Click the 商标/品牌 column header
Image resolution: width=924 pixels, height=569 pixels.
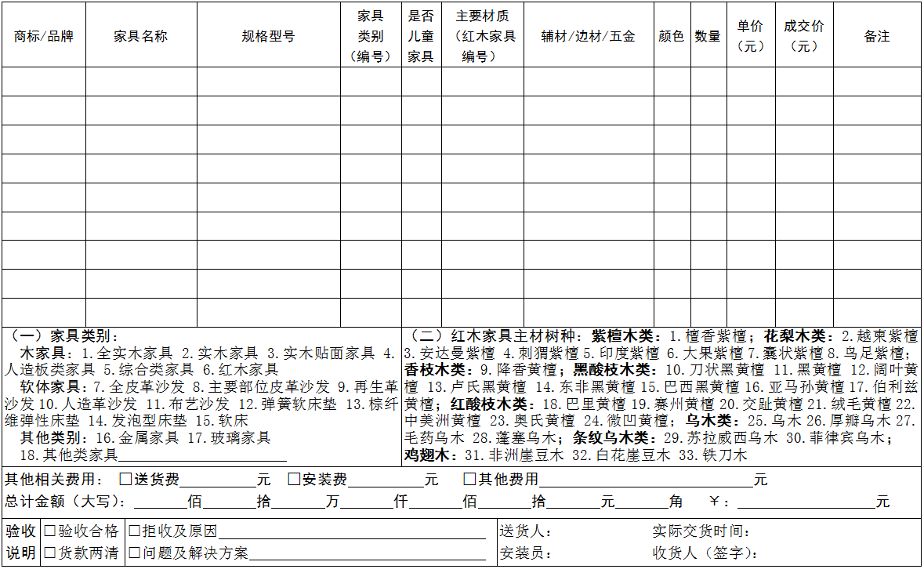point(44,36)
